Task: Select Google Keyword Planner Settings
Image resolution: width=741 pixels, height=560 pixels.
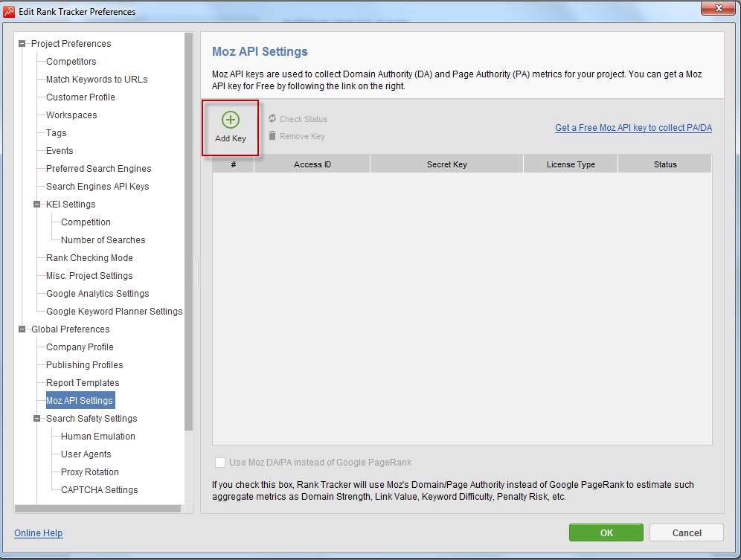Action: click(115, 312)
